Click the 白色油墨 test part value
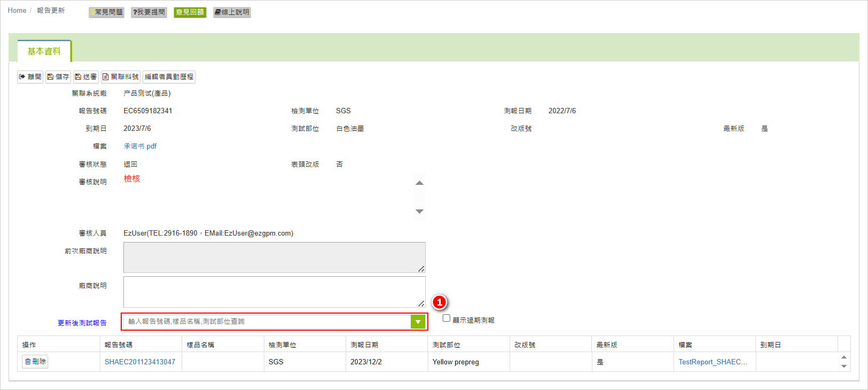868x390 pixels. tap(350, 128)
